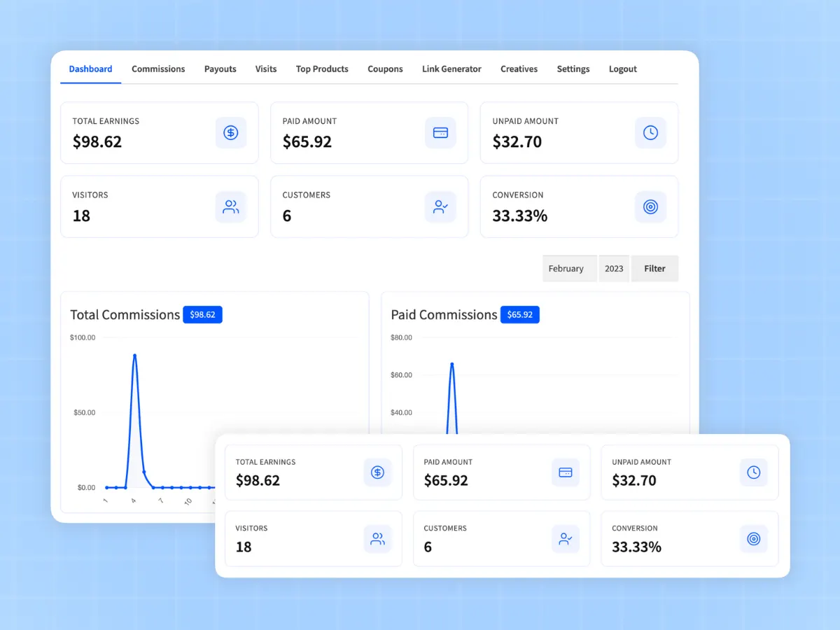Viewport: 840px width, 630px height.
Task: Expand the Top Products section
Action: pyautogui.click(x=322, y=69)
